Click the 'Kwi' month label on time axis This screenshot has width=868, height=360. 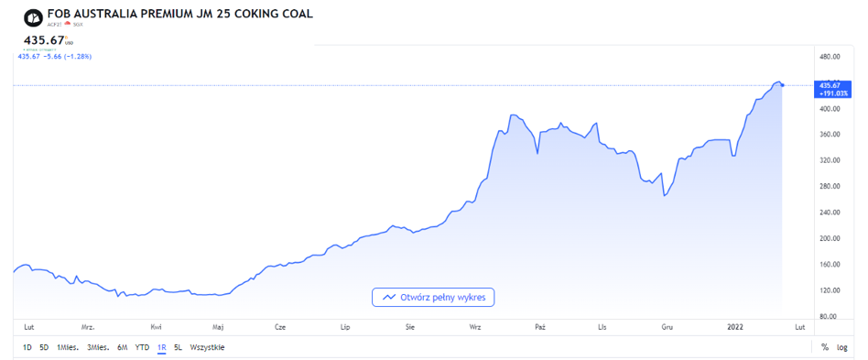tap(156, 327)
